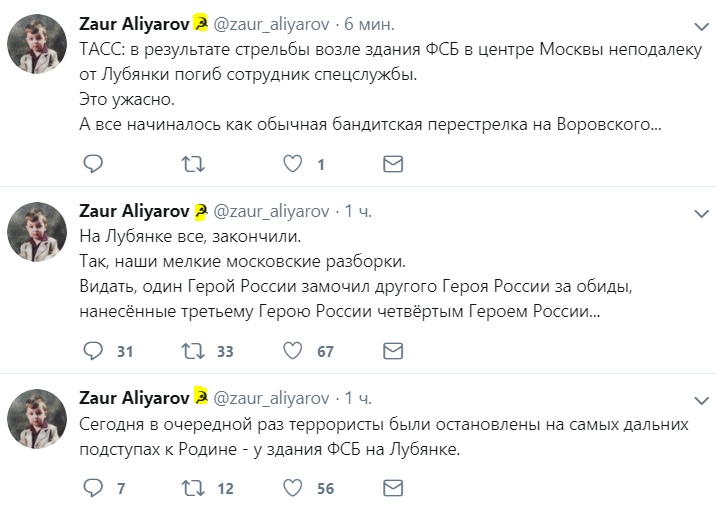Open the top tweet's more options chevron
Viewport: 716px width, 510px height.
(x=701, y=27)
